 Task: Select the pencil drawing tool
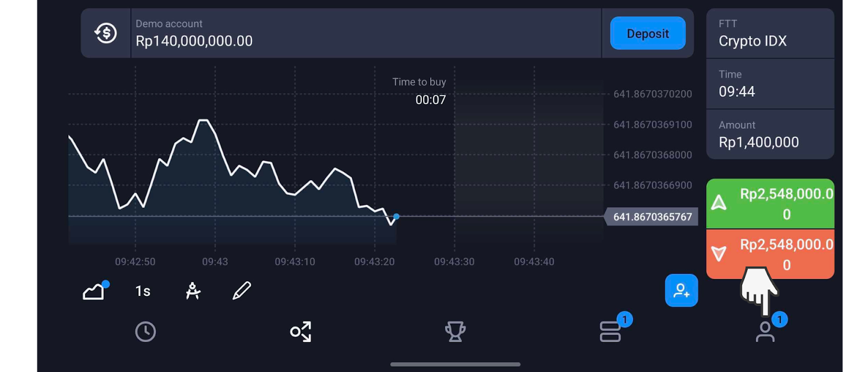point(241,291)
